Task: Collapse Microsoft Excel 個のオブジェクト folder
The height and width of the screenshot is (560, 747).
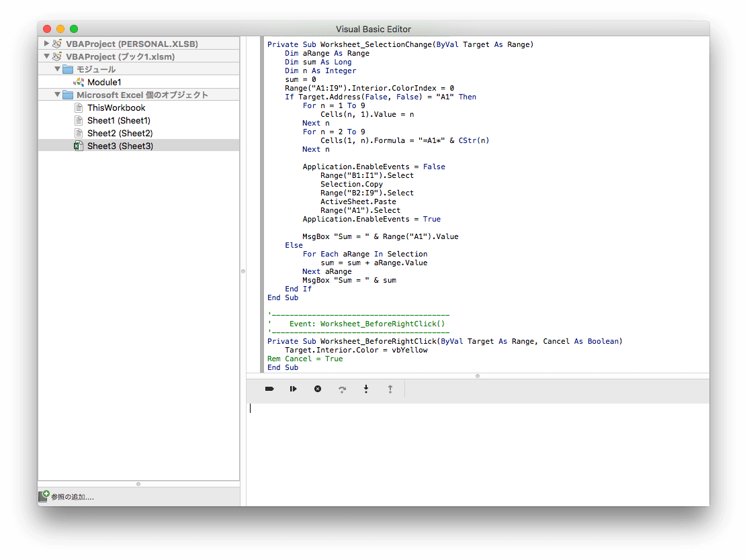Action: pos(58,95)
